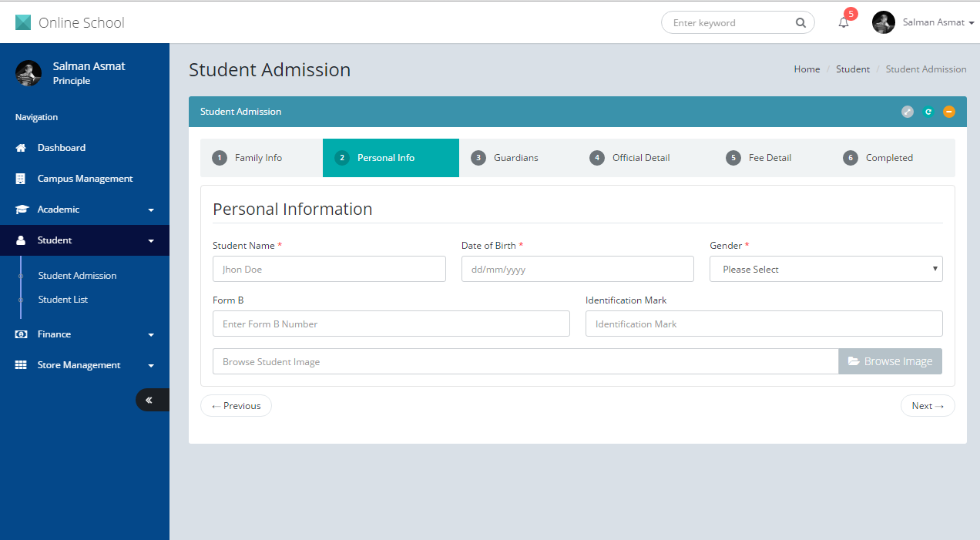The width and height of the screenshot is (980, 540).
Task: Switch to the Guardians step tab
Action: [x=515, y=158]
